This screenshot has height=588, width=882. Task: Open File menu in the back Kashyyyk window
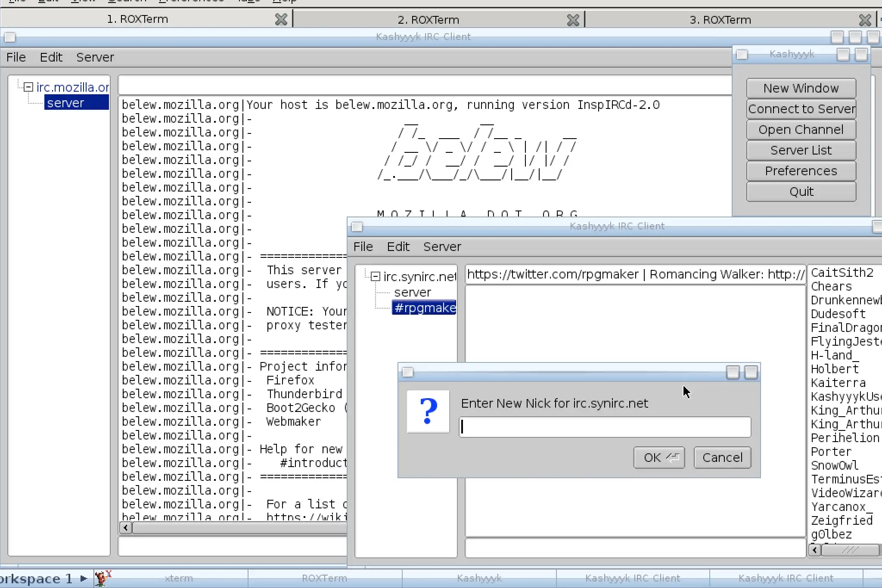(x=16, y=57)
